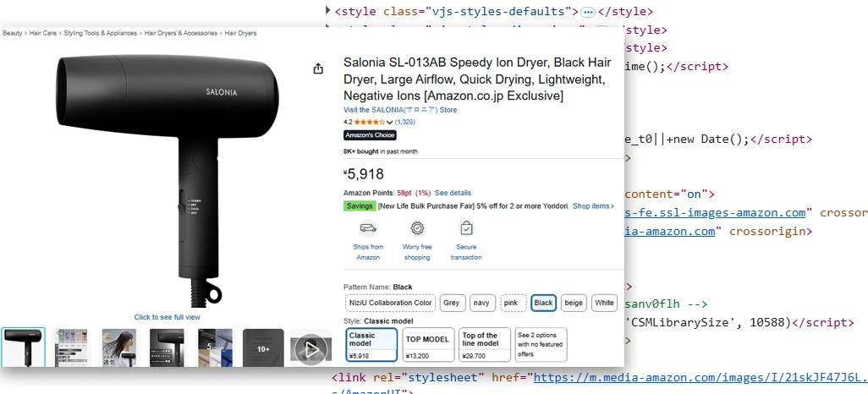This screenshot has height=394, width=868.
Task: Click the share icon beside the product image
Action: point(318,68)
